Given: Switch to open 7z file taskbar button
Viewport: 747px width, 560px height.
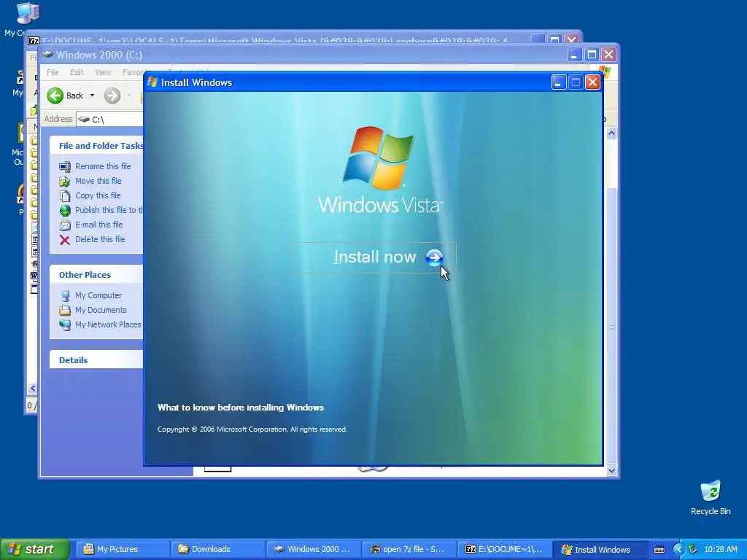Looking at the screenshot, I should click(x=409, y=550).
